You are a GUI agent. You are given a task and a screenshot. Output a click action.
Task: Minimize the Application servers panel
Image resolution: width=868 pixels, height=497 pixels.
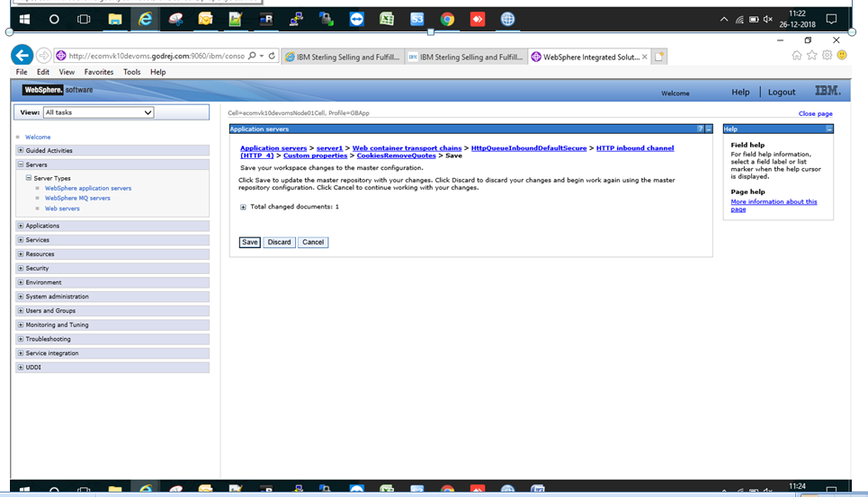point(709,129)
